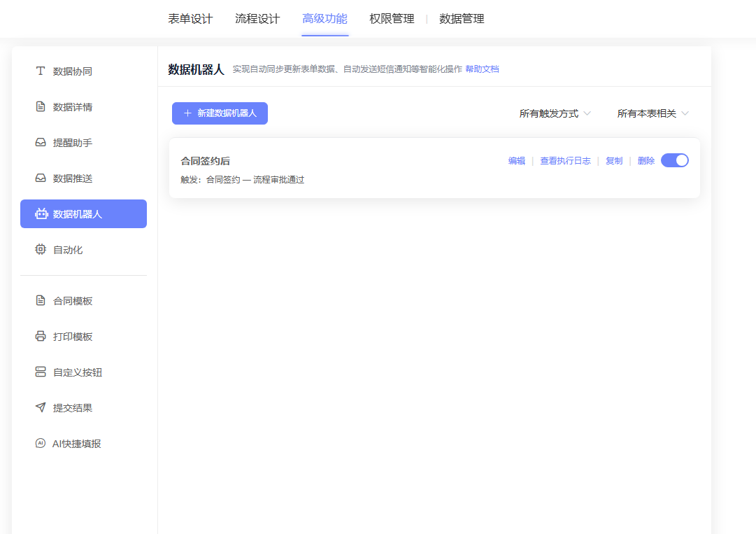This screenshot has width=756, height=534.
Task: Click the 数据详情 document icon
Action: [41, 107]
